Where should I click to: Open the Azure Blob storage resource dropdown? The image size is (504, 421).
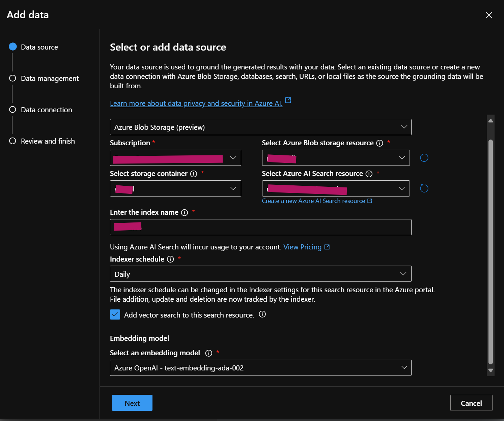click(336, 158)
